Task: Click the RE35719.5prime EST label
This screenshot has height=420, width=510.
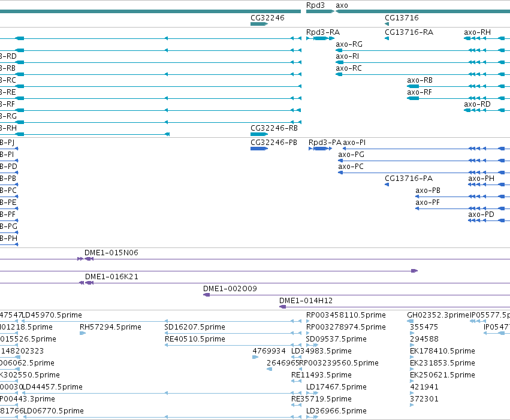Action: click(x=321, y=399)
